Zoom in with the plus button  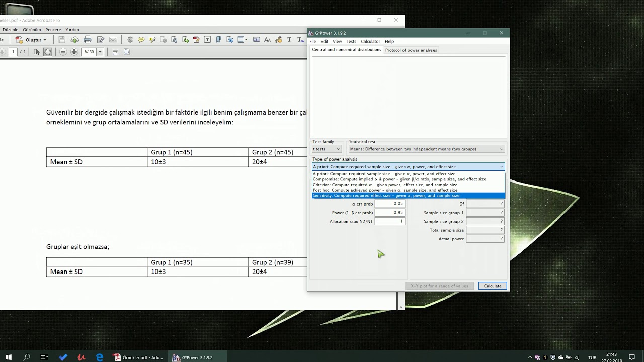click(x=74, y=52)
